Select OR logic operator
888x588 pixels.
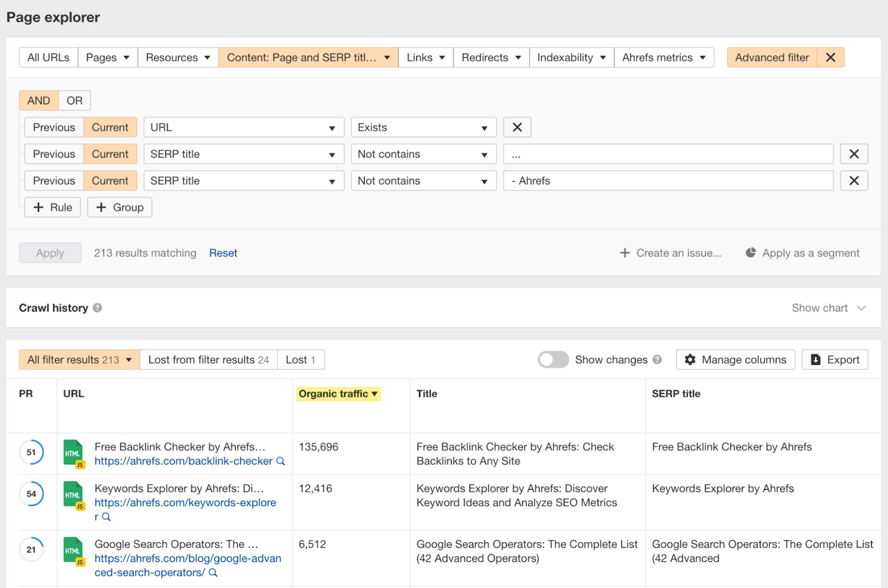click(x=74, y=100)
